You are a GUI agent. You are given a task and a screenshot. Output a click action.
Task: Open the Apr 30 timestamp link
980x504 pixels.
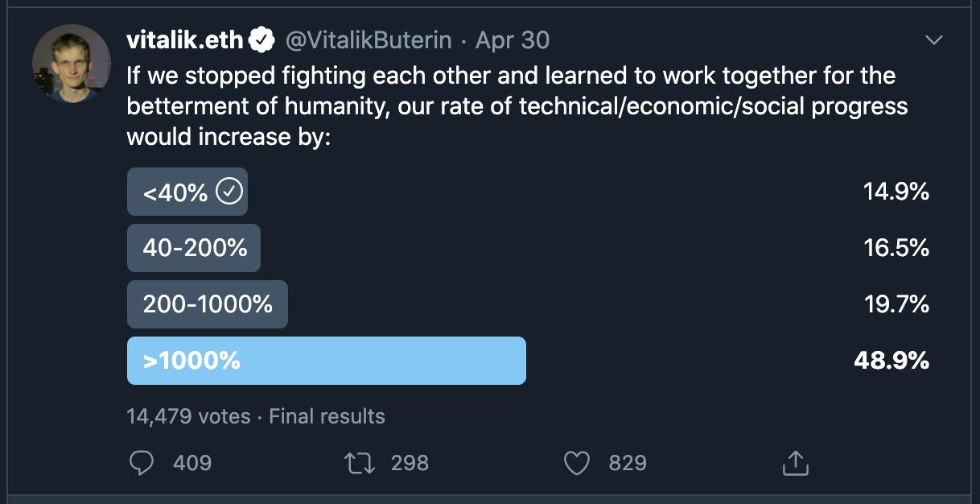click(513, 40)
